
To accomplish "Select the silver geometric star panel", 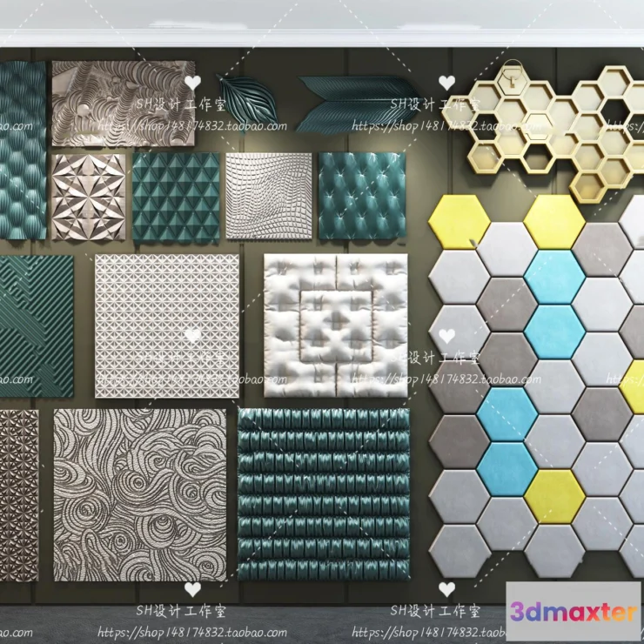I will tap(88, 198).
